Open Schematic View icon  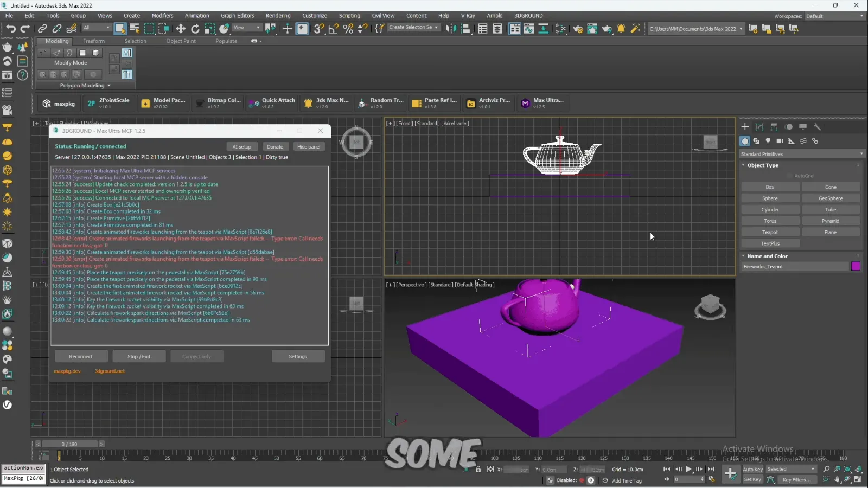click(543, 29)
